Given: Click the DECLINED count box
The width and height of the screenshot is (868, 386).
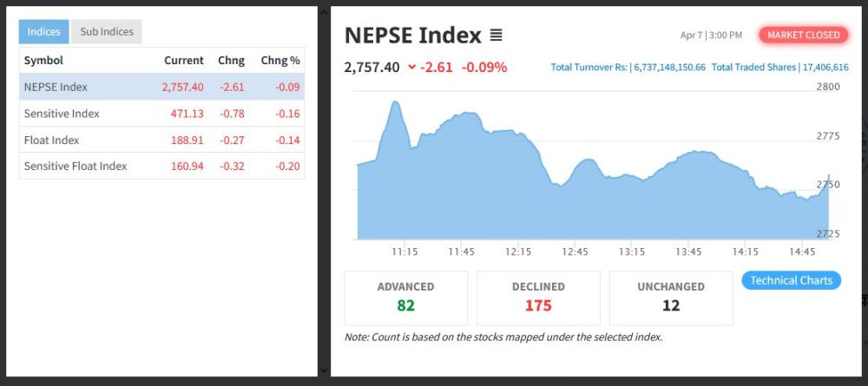Looking at the screenshot, I should click(538, 297).
